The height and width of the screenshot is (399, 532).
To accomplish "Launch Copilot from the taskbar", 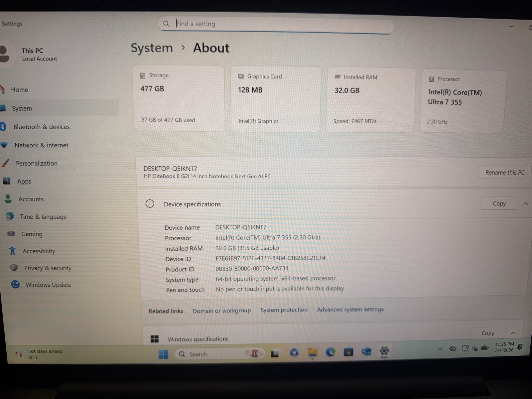I will point(294,352).
